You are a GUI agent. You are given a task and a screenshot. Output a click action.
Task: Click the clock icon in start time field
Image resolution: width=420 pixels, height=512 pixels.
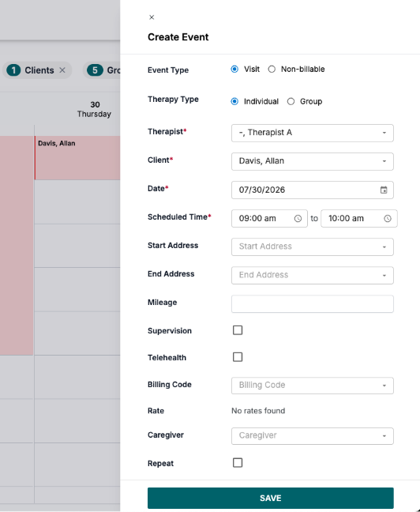click(x=298, y=218)
